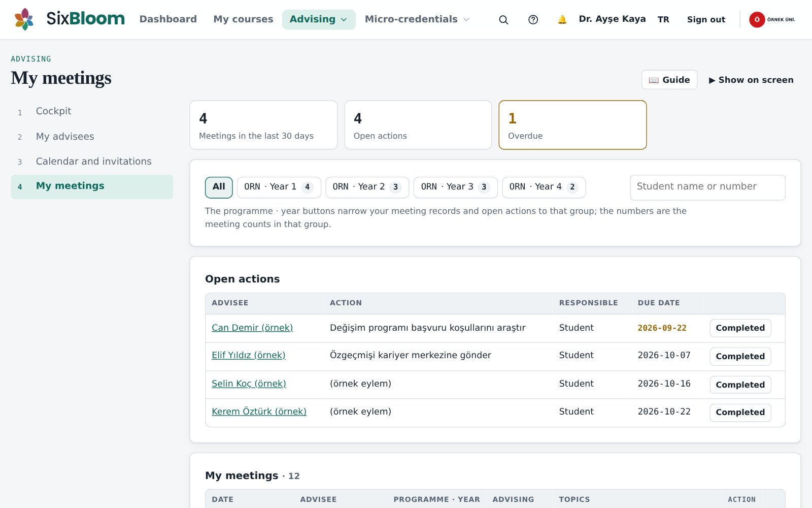Viewport: 812px width, 508px height.
Task: Filter by ORN · Year 2
Action: 367,187
